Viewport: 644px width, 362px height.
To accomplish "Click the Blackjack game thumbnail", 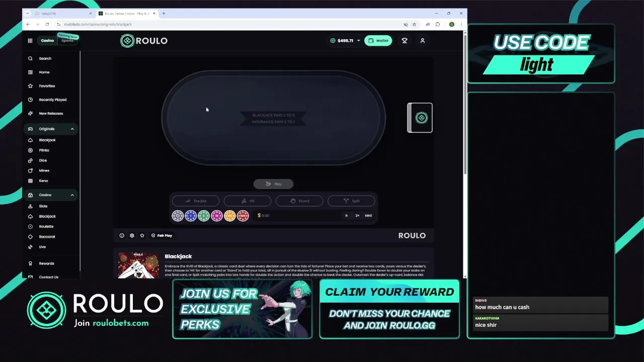I will tap(138, 265).
